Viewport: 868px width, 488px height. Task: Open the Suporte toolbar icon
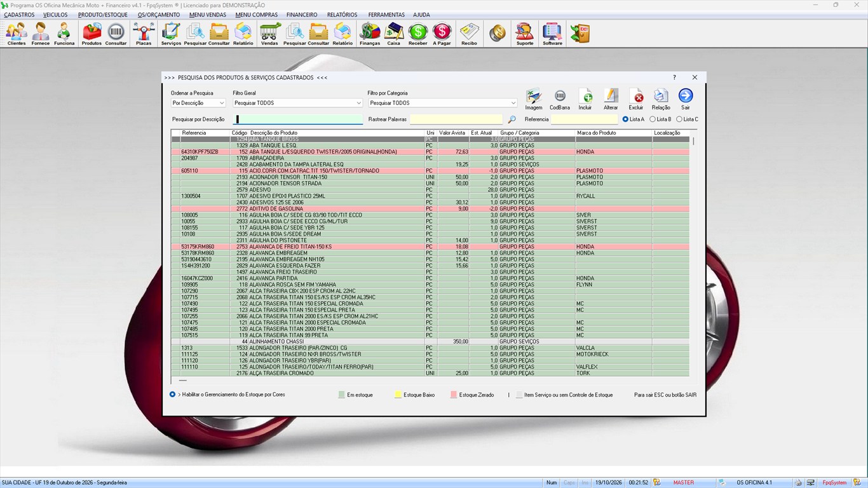(x=525, y=34)
